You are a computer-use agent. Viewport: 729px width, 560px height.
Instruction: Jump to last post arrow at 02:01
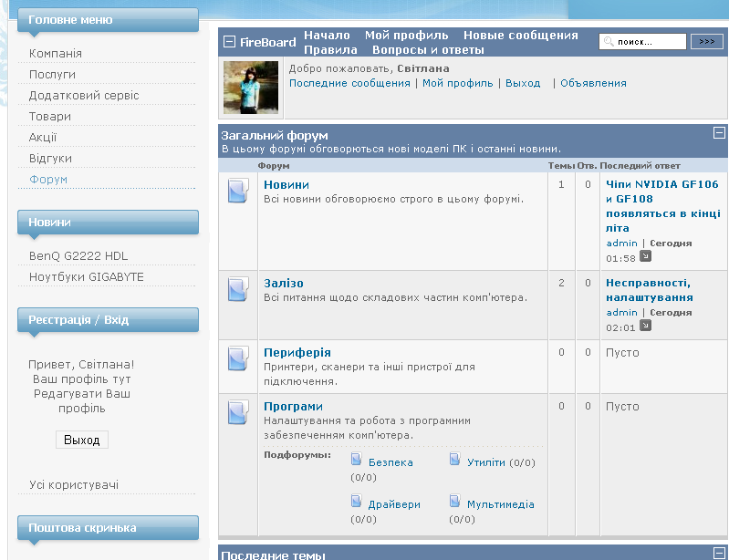(x=645, y=326)
